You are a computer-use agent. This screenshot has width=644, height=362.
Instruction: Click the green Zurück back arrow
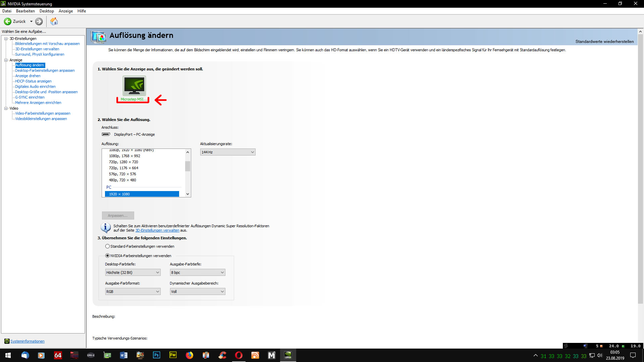[x=8, y=21]
